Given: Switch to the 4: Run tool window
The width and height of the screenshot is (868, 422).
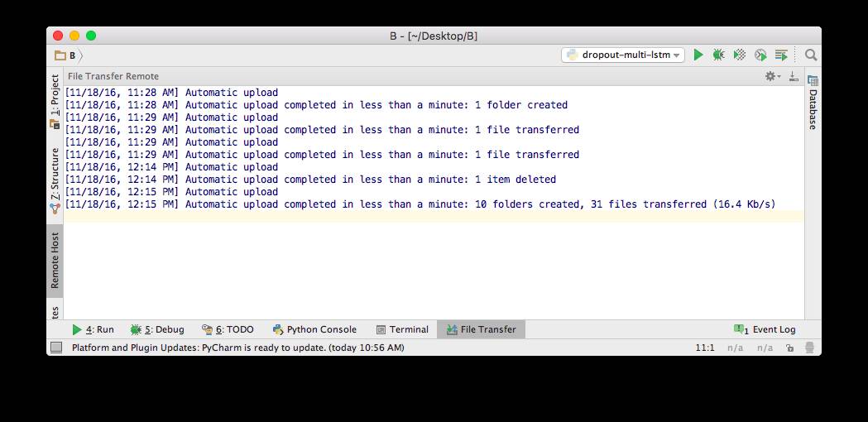Looking at the screenshot, I should point(93,329).
